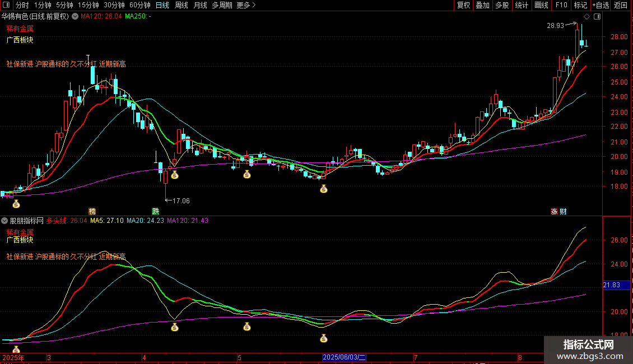Expand the 更多 periods menu
633x364 pixels.
tap(246, 5)
